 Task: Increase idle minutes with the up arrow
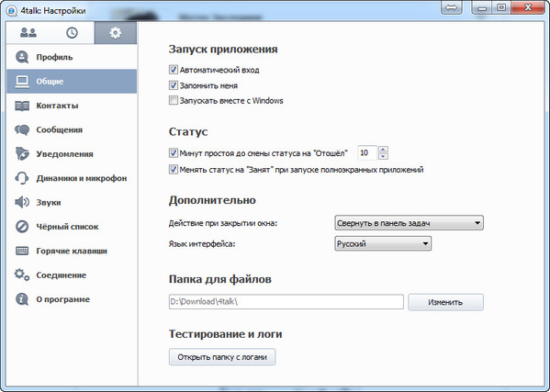(383, 150)
